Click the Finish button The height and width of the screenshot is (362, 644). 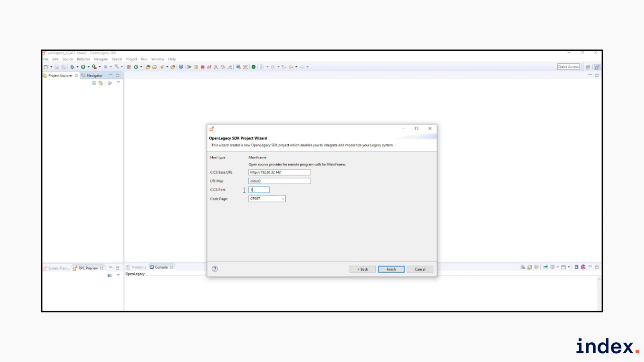point(391,269)
